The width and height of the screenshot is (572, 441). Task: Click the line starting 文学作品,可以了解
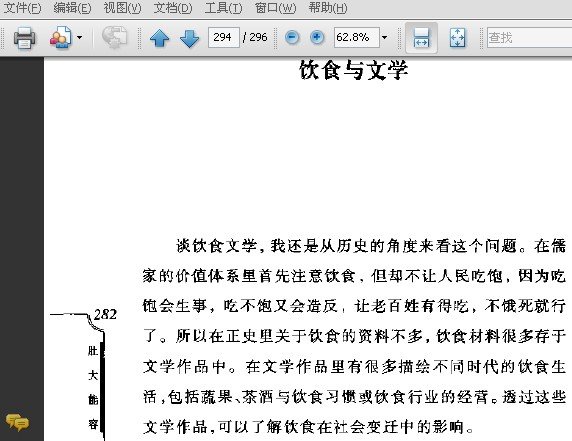tap(309, 426)
